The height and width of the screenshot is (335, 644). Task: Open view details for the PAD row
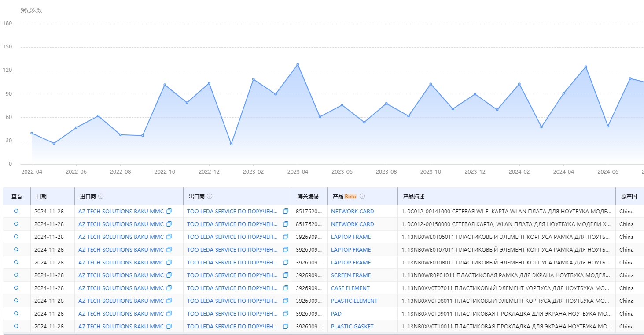click(16, 313)
